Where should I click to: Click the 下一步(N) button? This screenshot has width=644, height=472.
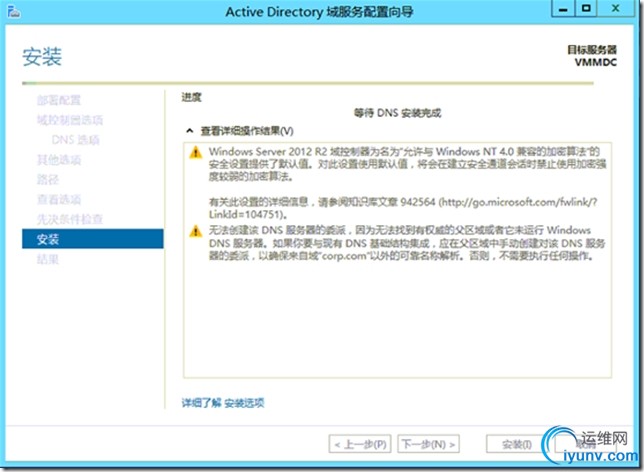pos(428,444)
